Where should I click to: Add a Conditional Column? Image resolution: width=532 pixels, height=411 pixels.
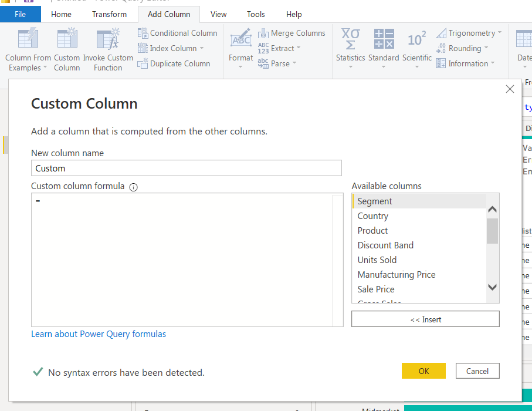pos(177,33)
